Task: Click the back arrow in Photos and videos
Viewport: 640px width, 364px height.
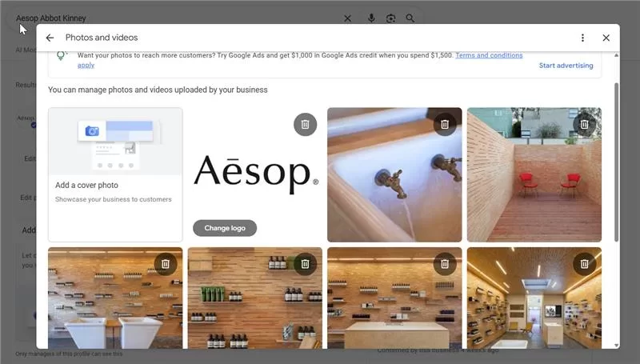Action: pos(50,38)
